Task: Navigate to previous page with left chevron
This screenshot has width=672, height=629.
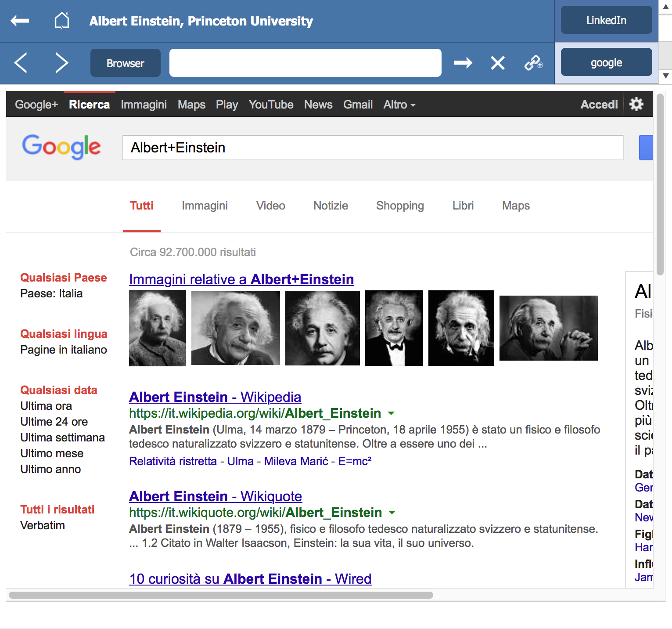Action: click(21, 62)
